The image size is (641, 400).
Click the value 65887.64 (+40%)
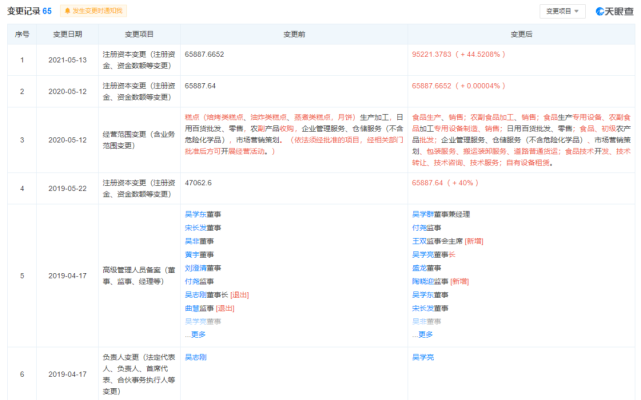pyautogui.click(x=445, y=183)
